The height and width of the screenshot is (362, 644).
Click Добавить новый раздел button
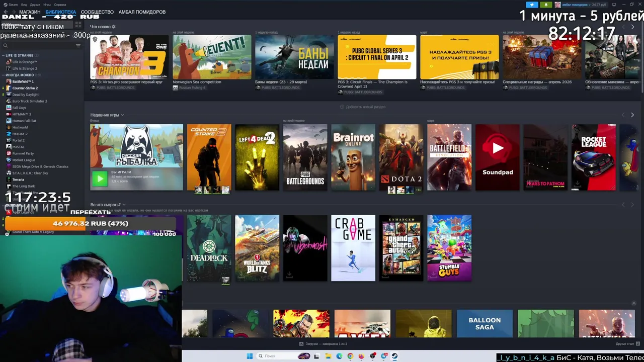tap(363, 107)
